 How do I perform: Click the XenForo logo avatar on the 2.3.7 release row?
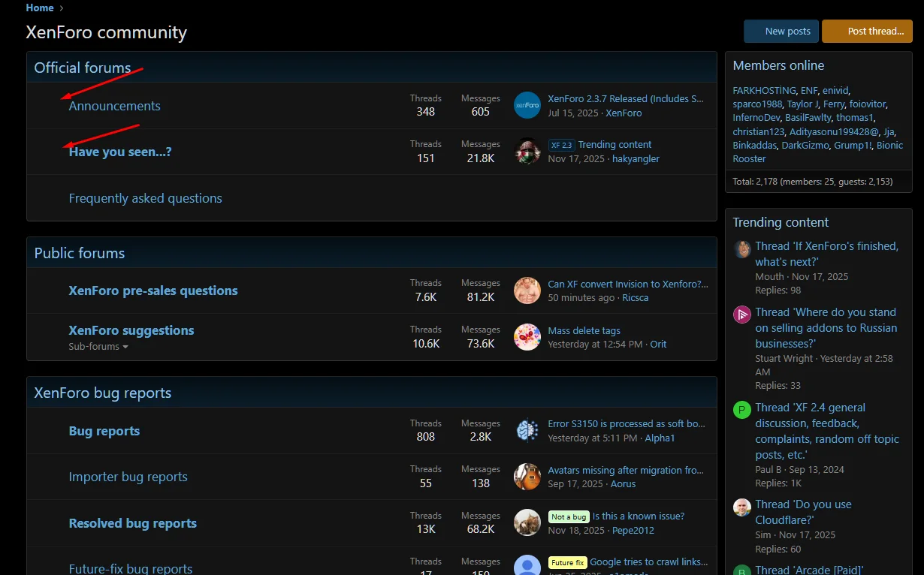click(x=527, y=105)
